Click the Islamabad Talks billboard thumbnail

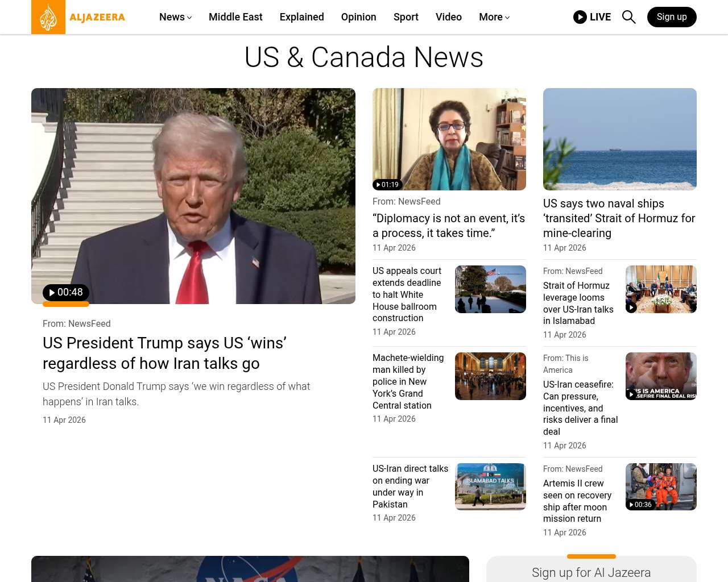pos(490,487)
